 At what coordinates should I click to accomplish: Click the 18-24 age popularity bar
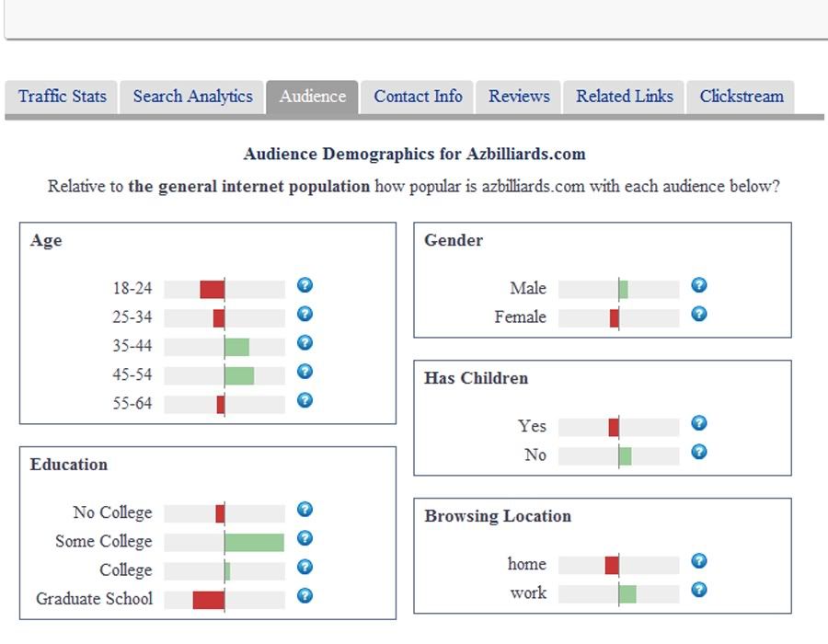224,290
